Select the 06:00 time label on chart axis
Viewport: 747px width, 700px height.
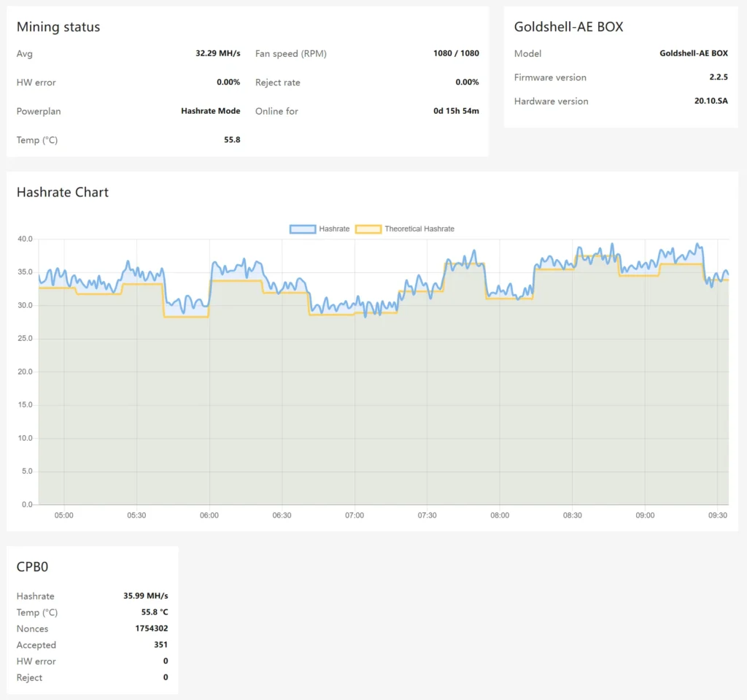click(x=209, y=515)
